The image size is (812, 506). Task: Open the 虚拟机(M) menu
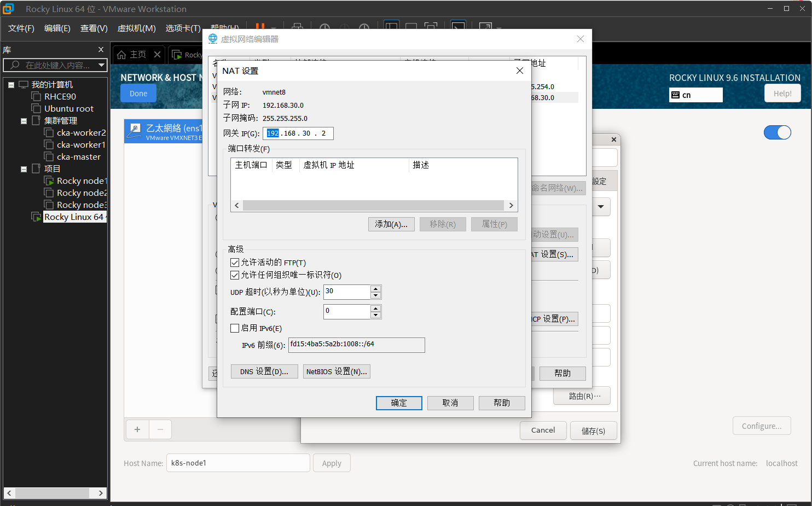click(x=136, y=28)
